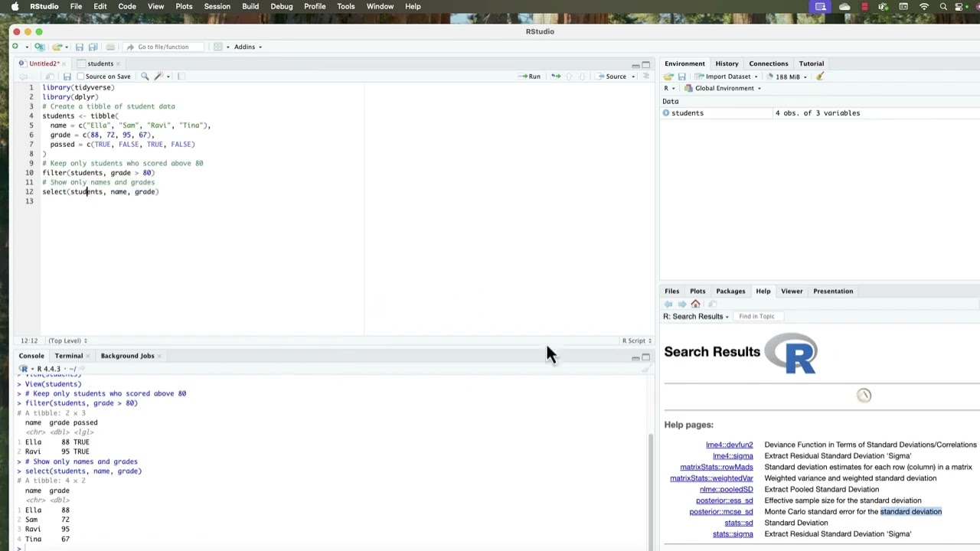This screenshot has height=551, width=980.
Task: Open the lme4::devfun2 help link
Action: coord(729,445)
